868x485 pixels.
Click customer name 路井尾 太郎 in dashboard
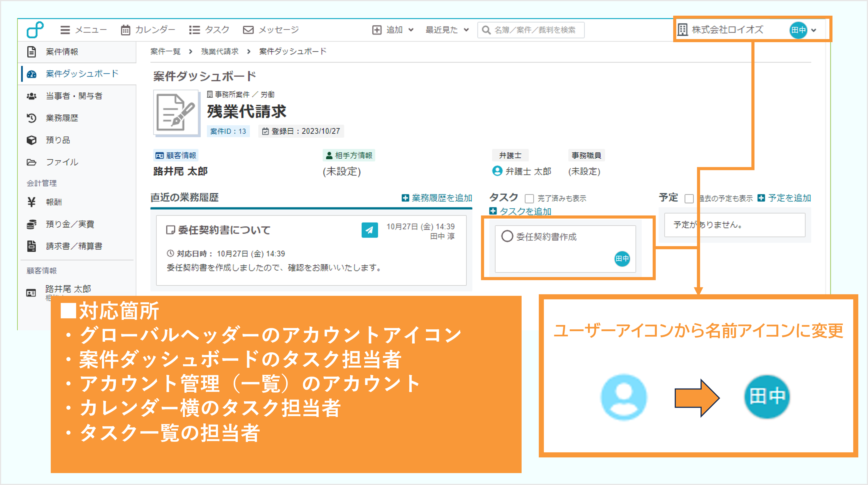[180, 172]
